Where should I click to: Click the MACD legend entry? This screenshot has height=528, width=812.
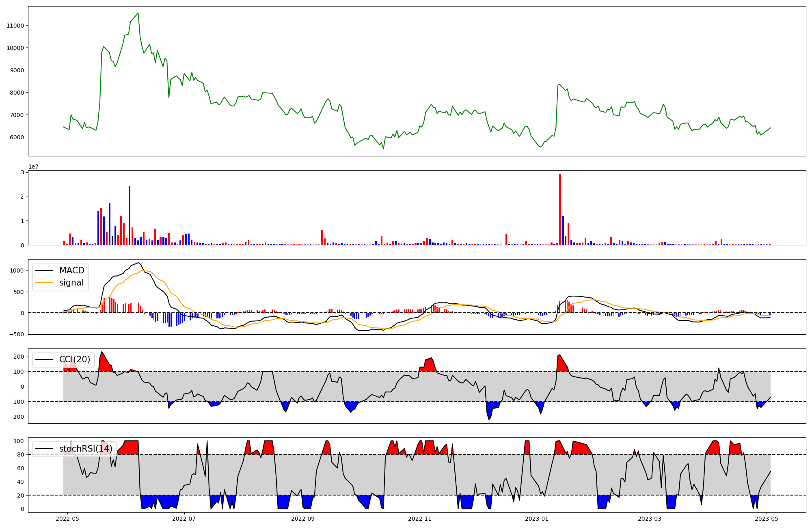pos(71,270)
